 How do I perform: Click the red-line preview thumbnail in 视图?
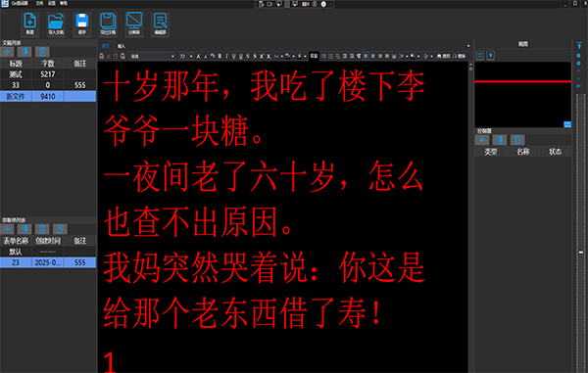point(522,94)
